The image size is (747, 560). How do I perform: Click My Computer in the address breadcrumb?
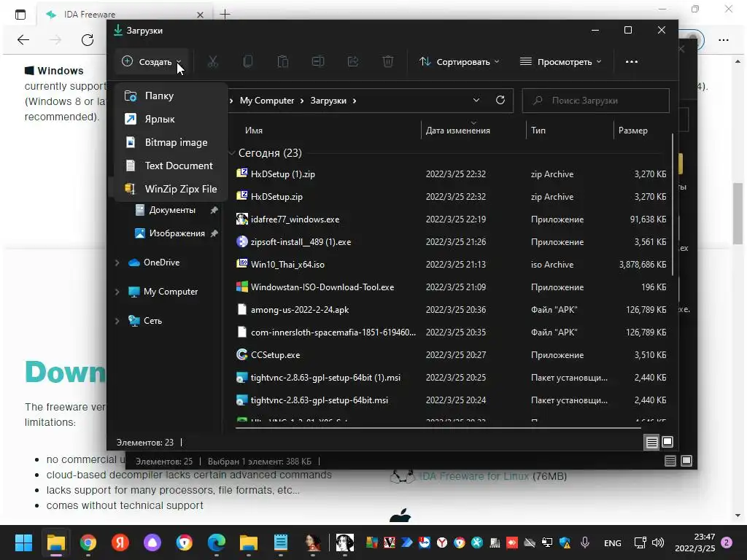[x=267, y=101]
